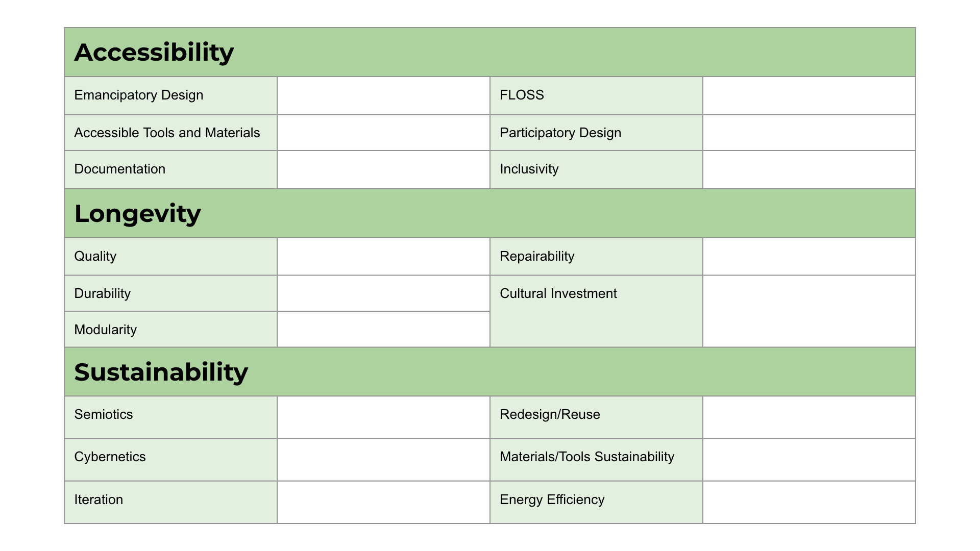Click the empty cell beside Emancipatory Design
980x551 pixels.
pos(383,95)
